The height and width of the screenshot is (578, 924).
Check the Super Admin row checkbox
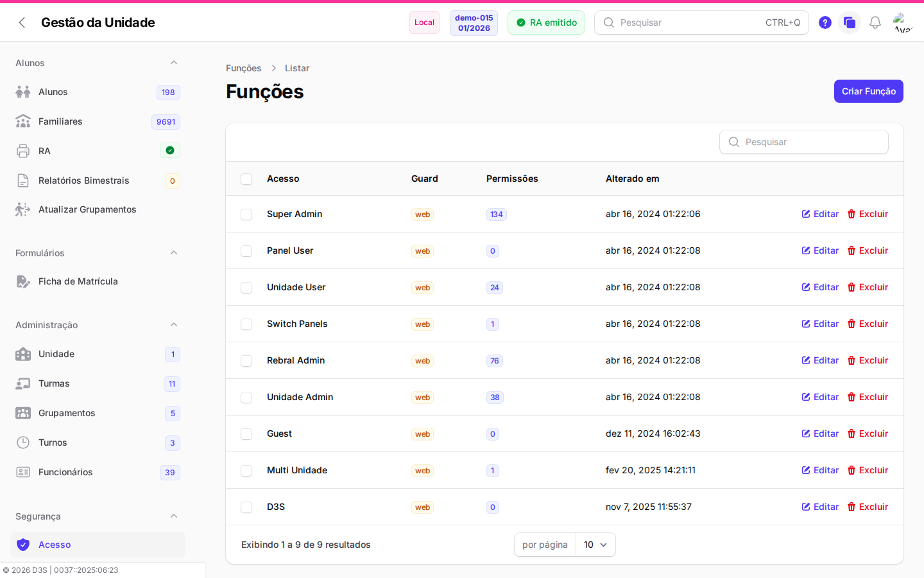click(x=246, y=215)
